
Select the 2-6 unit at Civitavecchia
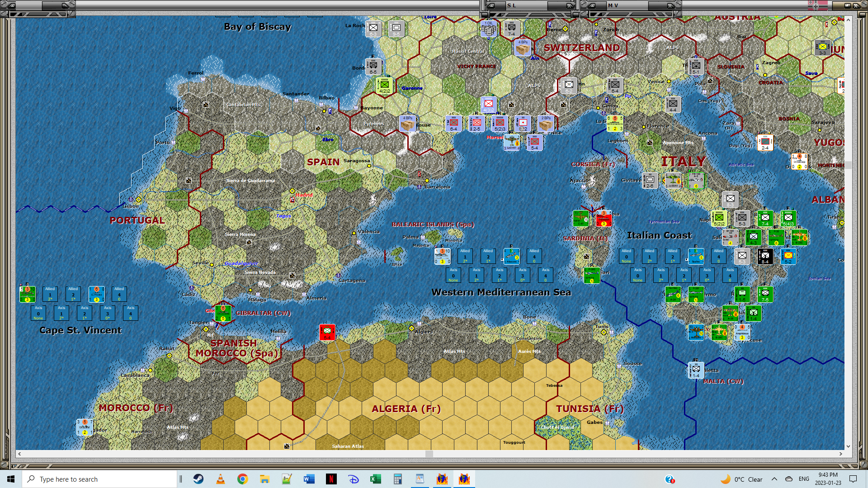tap(650, 180)
